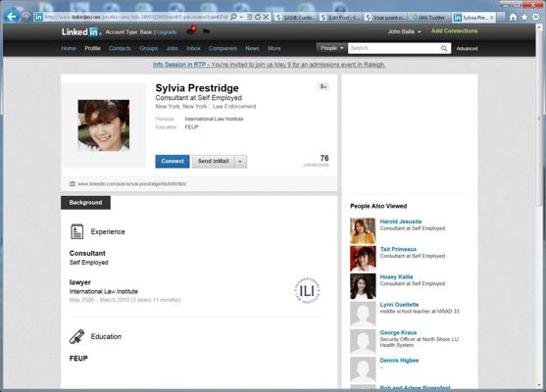Expand the John Balla account menu
Screen dimensions: 546x392
[x=404, y=31]
